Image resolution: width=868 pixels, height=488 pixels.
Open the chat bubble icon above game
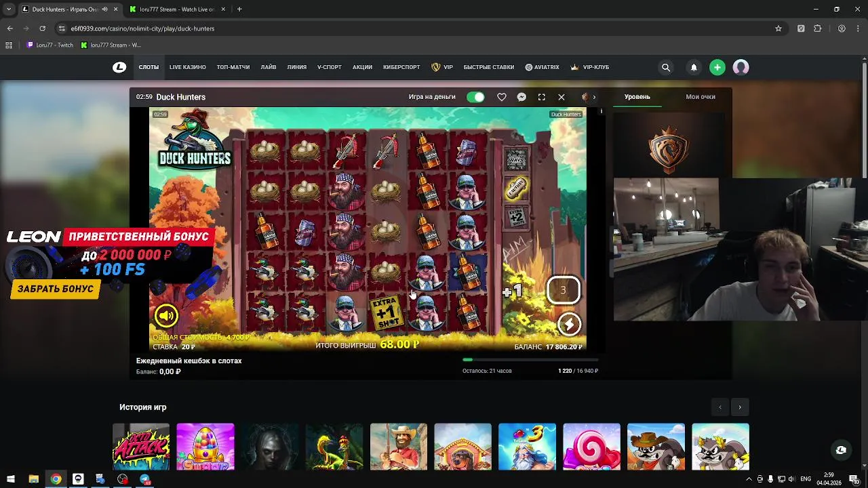(521, 97)
